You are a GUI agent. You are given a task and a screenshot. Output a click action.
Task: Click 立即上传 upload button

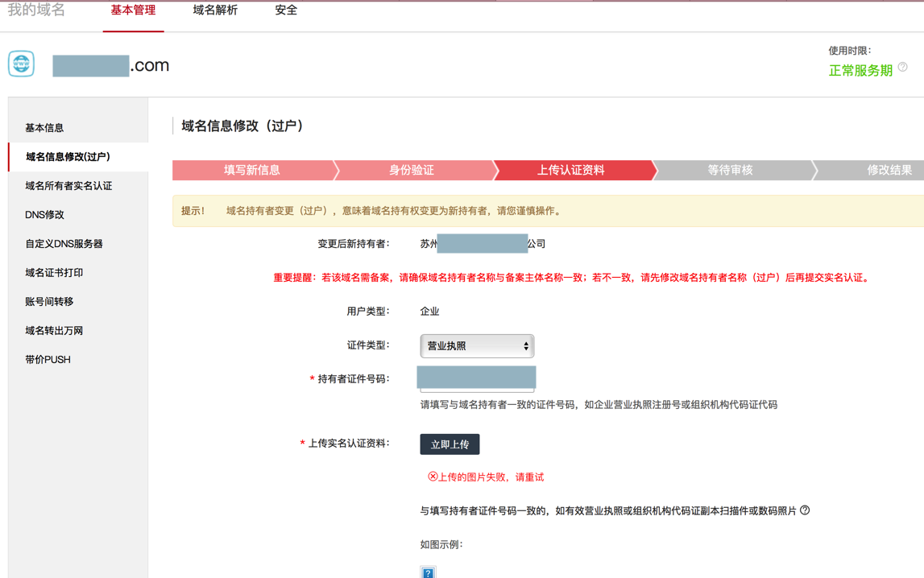coord(450,444)
